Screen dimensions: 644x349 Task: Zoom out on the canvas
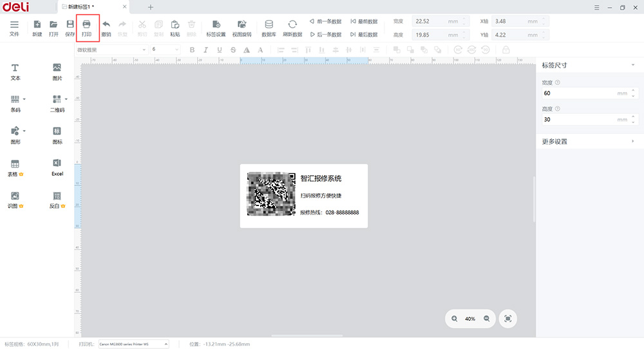(x=486, y=319)
